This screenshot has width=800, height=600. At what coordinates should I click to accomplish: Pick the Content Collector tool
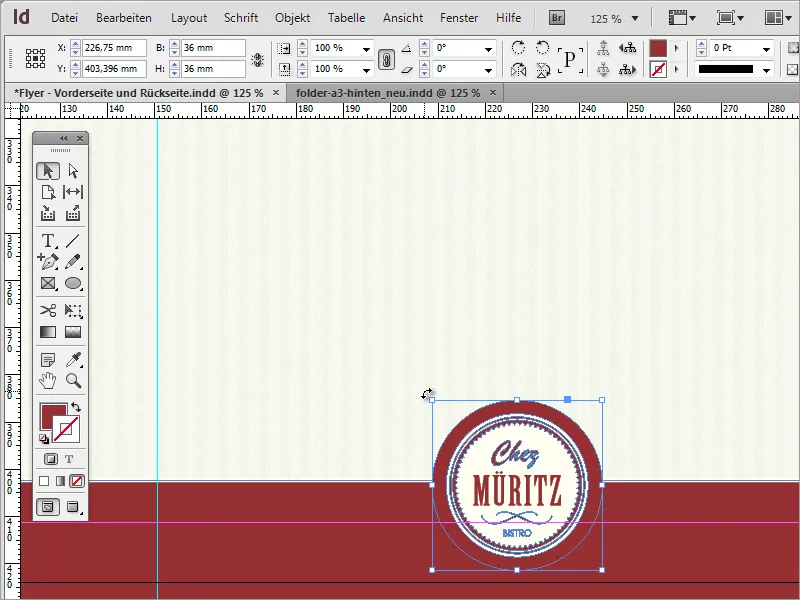pos(48,213)
